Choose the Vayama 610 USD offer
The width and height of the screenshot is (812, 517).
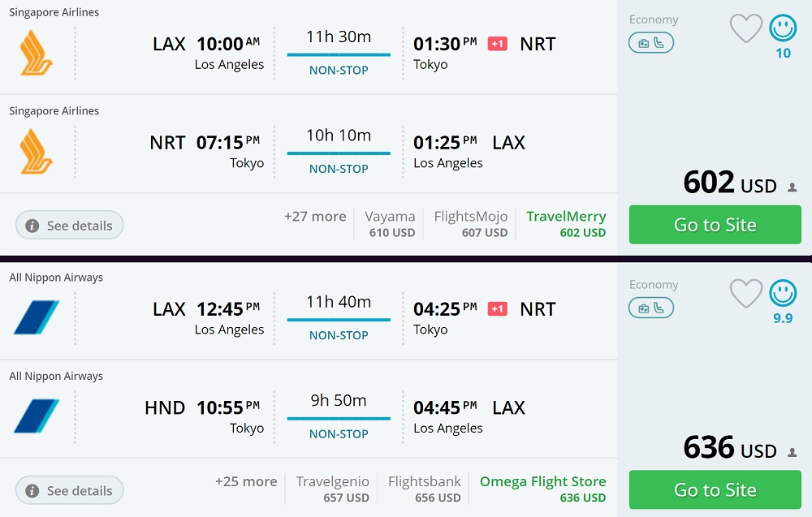tap(390, 224)
